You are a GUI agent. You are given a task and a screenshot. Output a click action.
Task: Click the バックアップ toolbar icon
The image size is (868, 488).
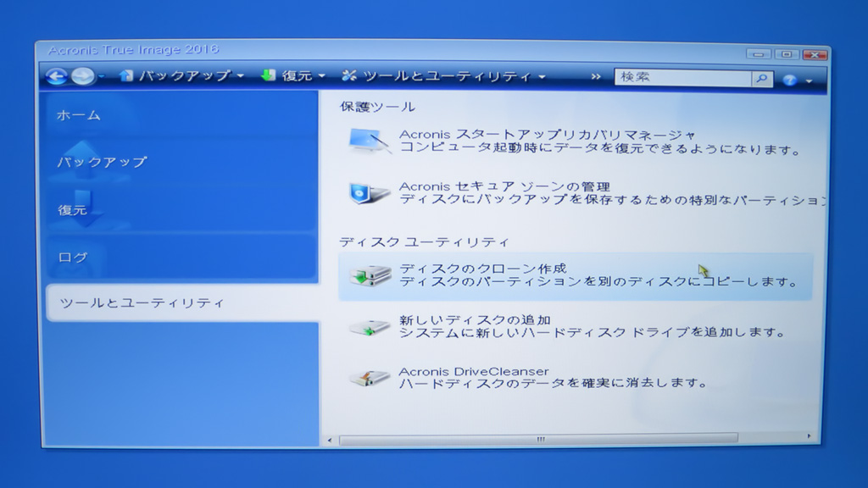(126, 75)
